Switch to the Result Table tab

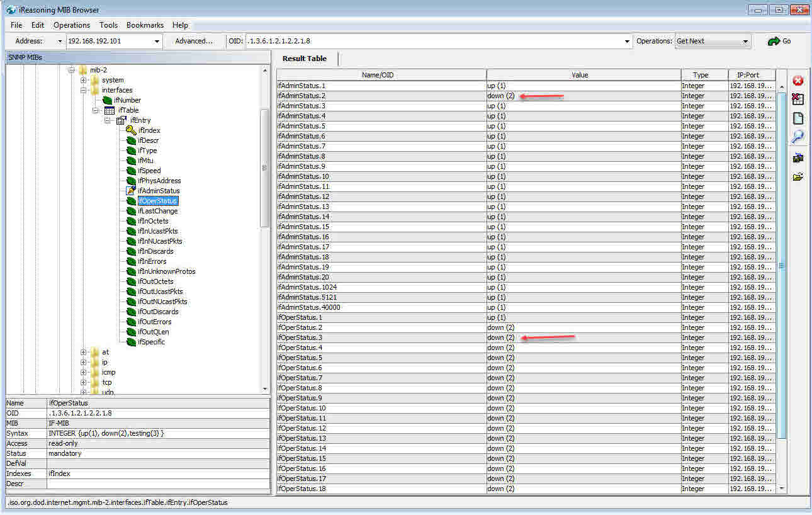[304, 59]
